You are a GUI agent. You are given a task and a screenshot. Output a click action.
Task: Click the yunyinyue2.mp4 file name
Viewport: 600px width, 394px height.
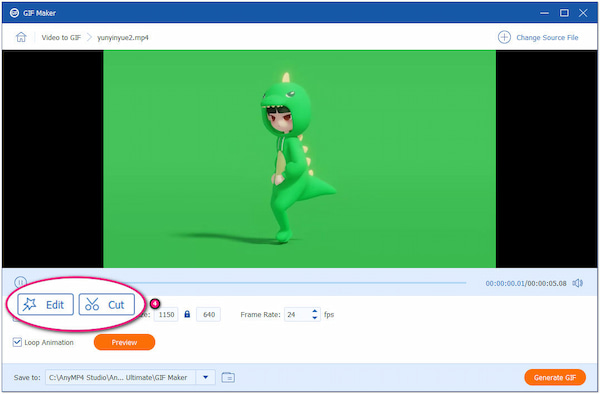point(123,37)
